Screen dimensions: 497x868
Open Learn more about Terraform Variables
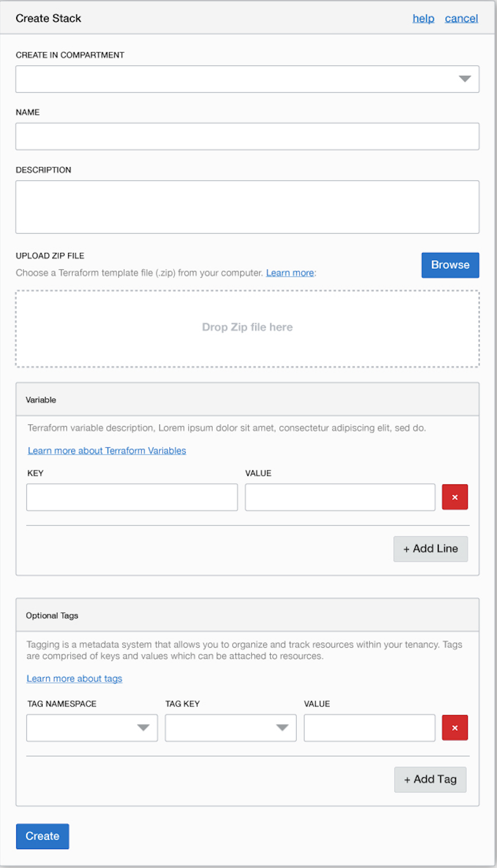[x=107, y=451]
